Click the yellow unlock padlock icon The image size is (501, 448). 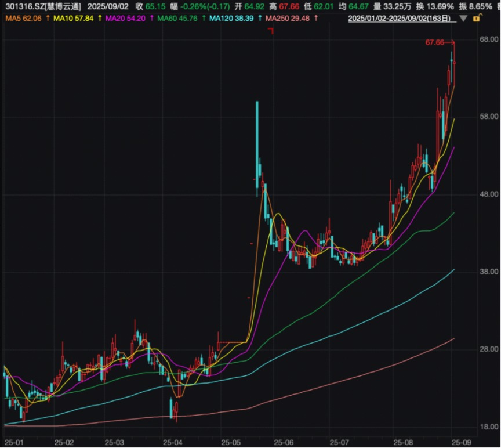[x=476, y=19]
